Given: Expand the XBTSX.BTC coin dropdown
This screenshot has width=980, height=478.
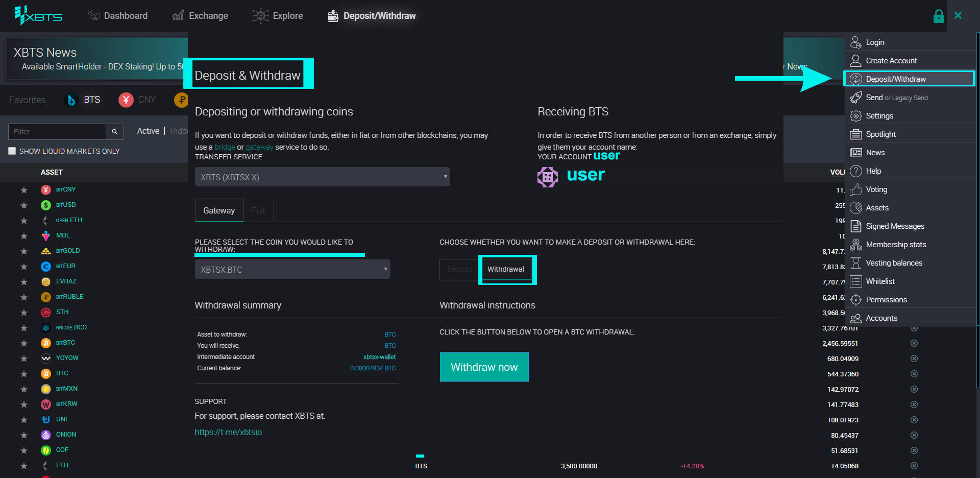Looking at the screenshot, I should pos(292,269).
